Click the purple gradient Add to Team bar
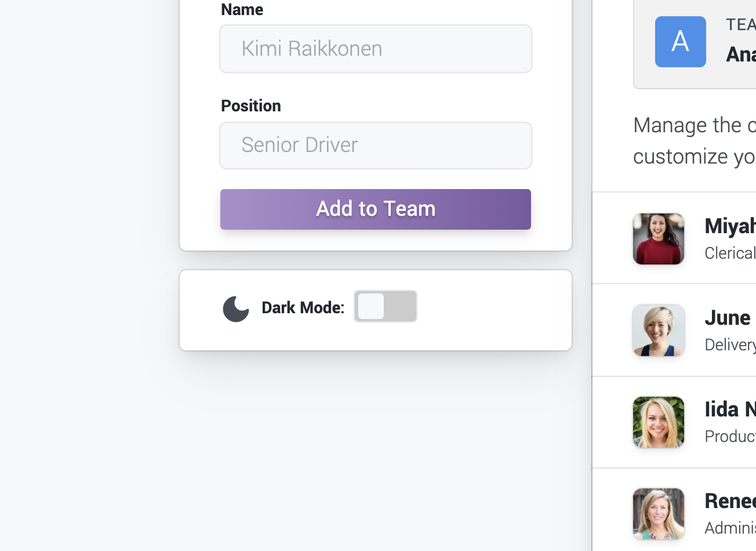This screenshot has width=756, height=551. 375,209
